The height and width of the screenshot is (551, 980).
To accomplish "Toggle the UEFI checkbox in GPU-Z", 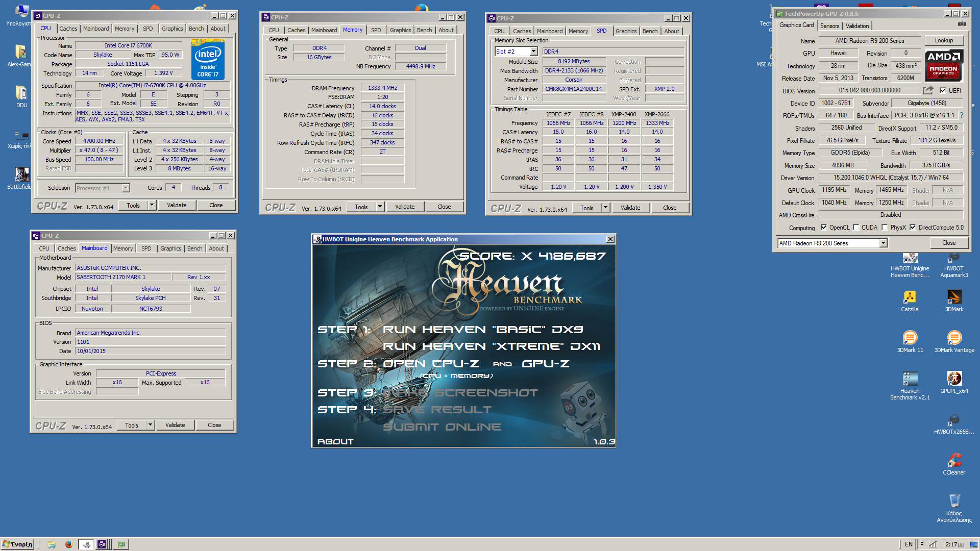I will pyautogui.click(x=942, y=90).
